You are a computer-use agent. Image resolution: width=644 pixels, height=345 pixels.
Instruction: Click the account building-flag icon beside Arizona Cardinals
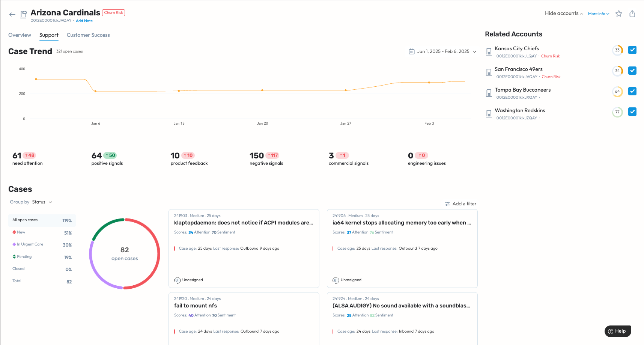coord(24,15)
